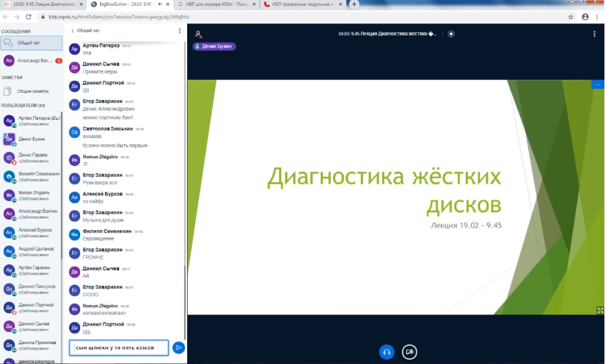This screenshot has height=364, width=605.
Task: Open the Chrome profile icon beside address bar
Action: coord(585,18)
